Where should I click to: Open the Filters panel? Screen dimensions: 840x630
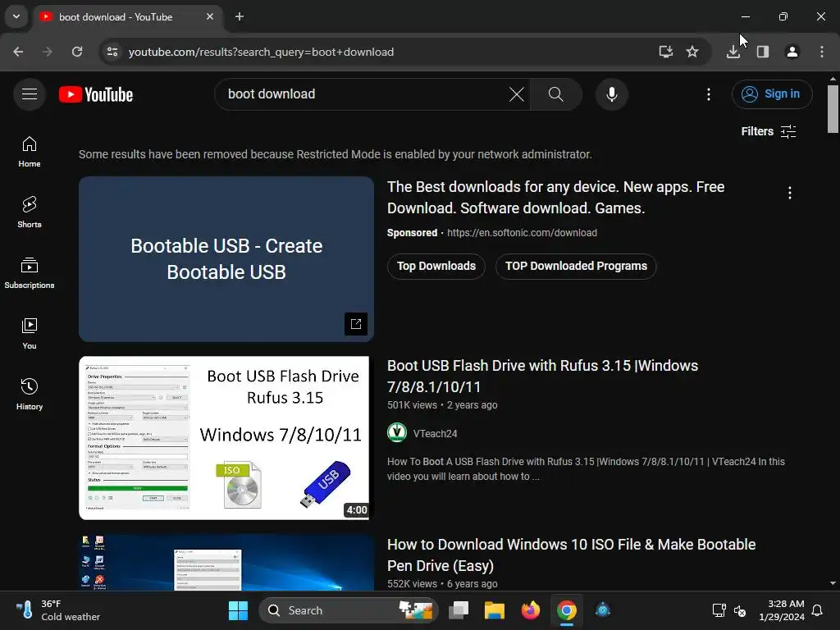[x=768, y=132]
